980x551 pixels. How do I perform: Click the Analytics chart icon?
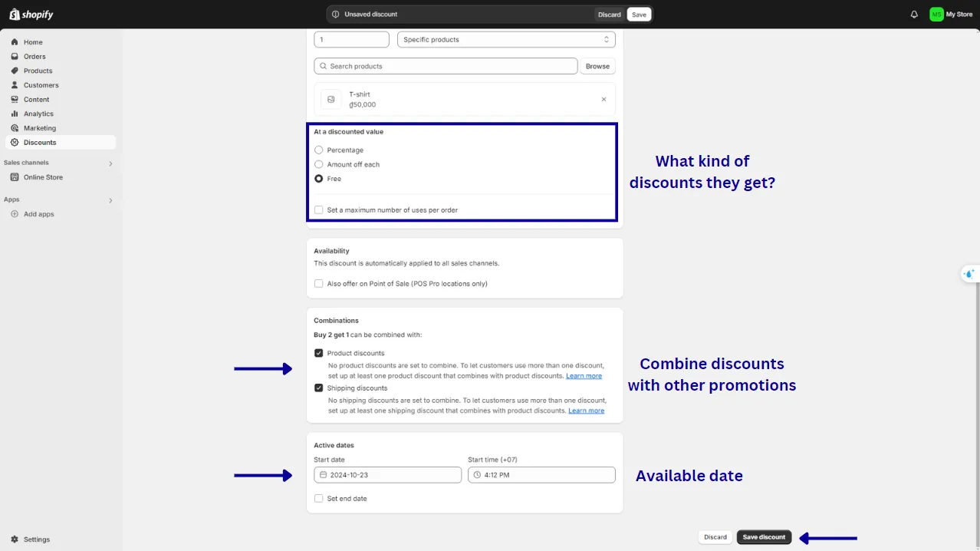[15, 114]
